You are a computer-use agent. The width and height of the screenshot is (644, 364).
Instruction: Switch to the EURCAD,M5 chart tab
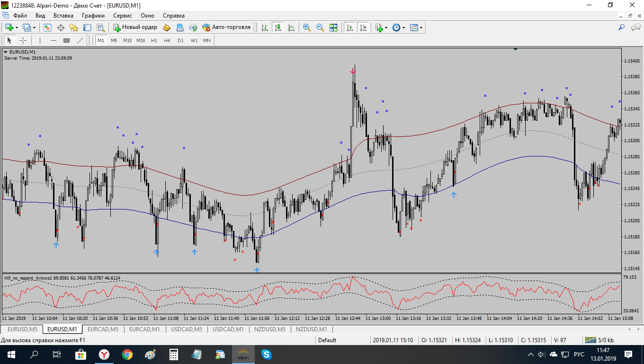click(x=103, y=329)
